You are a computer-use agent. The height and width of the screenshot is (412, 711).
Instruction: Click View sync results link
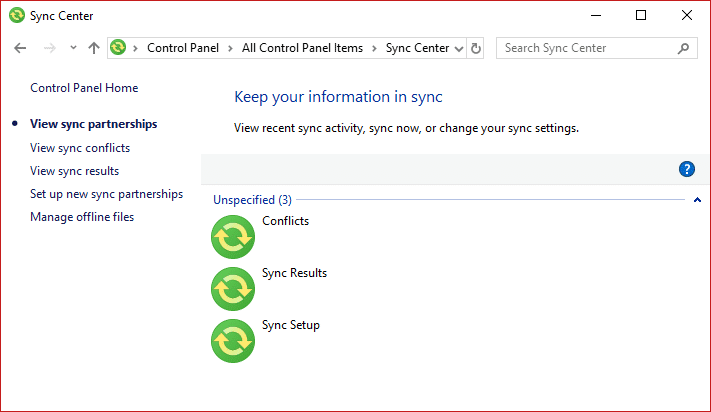75,171
